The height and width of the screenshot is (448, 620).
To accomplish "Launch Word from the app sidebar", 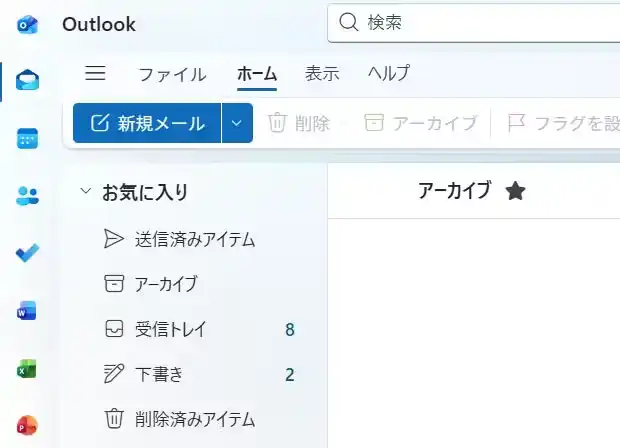I will point(27,311).
